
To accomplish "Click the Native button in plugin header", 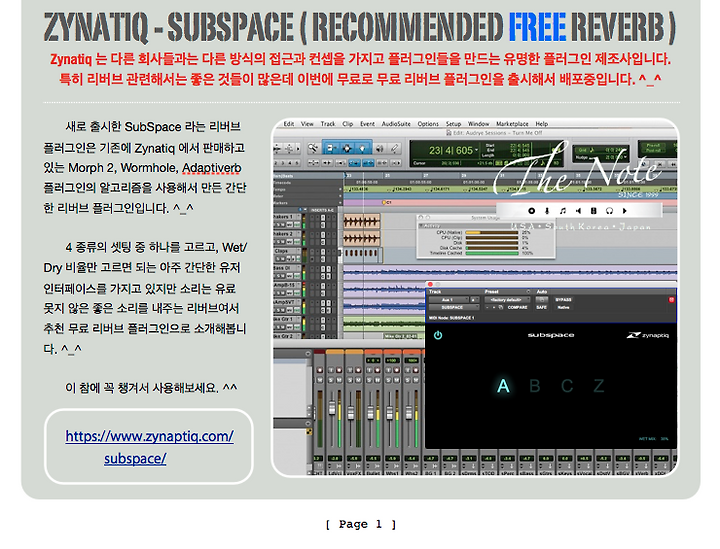I will (563, 308).
